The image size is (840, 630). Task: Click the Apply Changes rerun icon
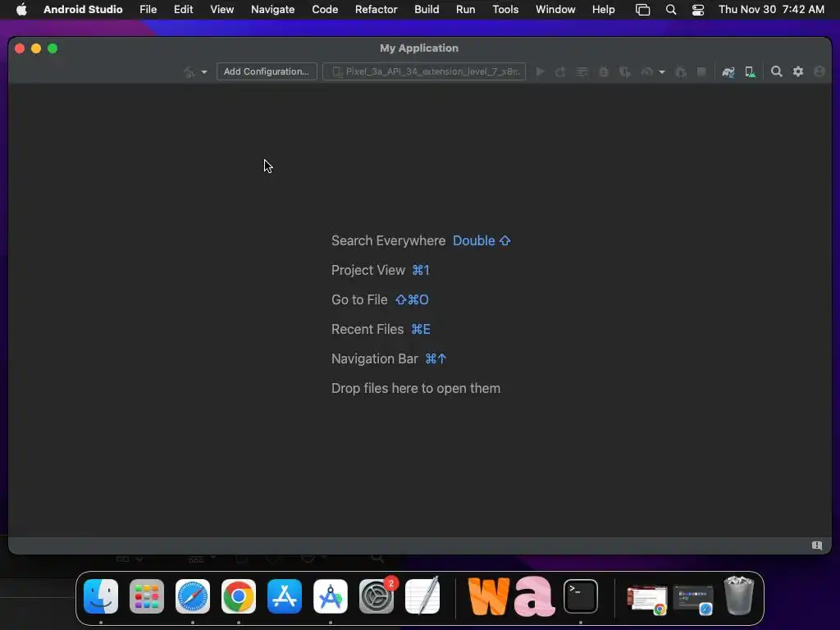tap(560, 72)
